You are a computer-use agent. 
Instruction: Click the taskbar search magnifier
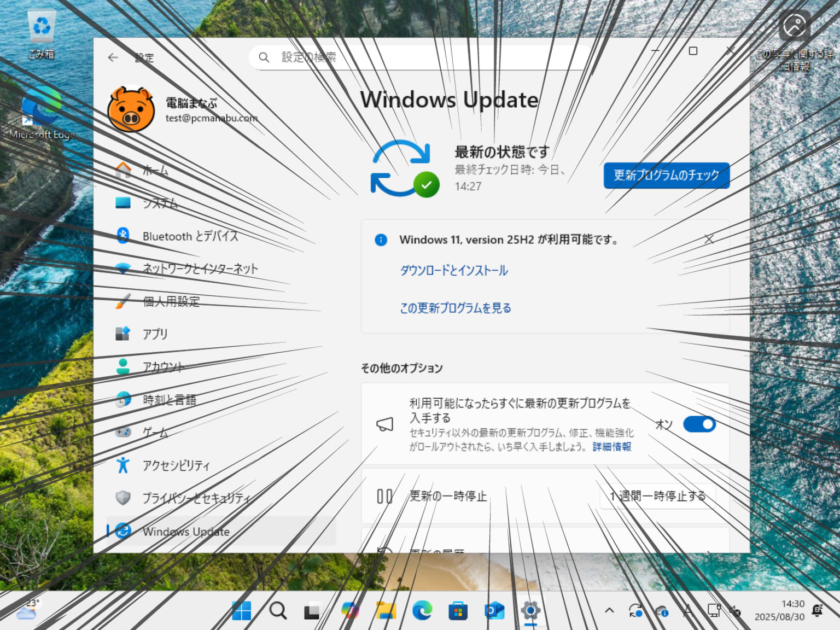coord(278,610)
